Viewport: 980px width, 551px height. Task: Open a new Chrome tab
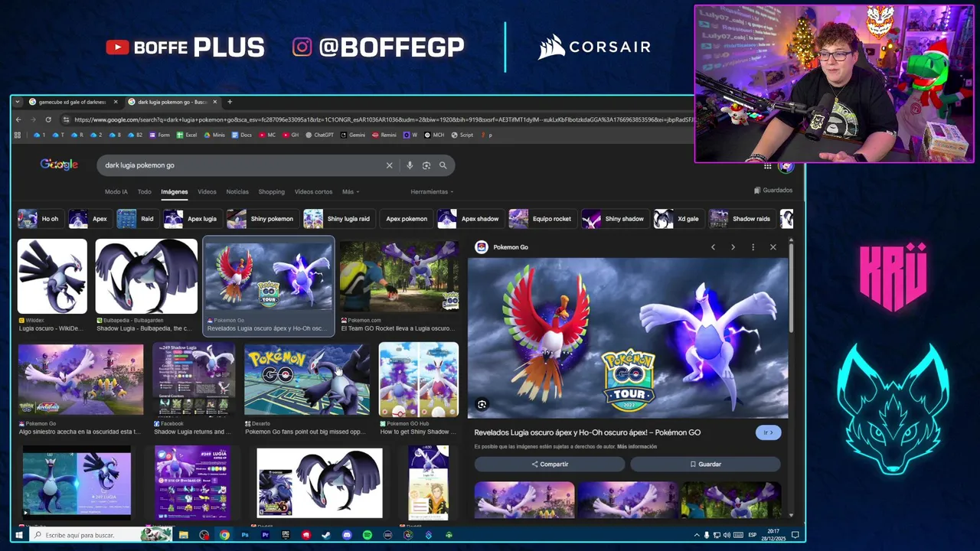point(230,102)
